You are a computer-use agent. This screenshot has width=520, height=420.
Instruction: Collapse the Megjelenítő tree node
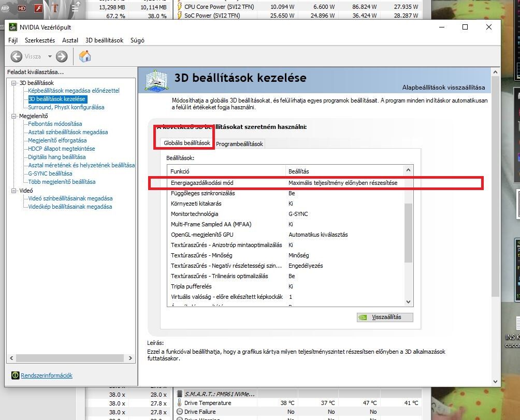click(13, 116)
